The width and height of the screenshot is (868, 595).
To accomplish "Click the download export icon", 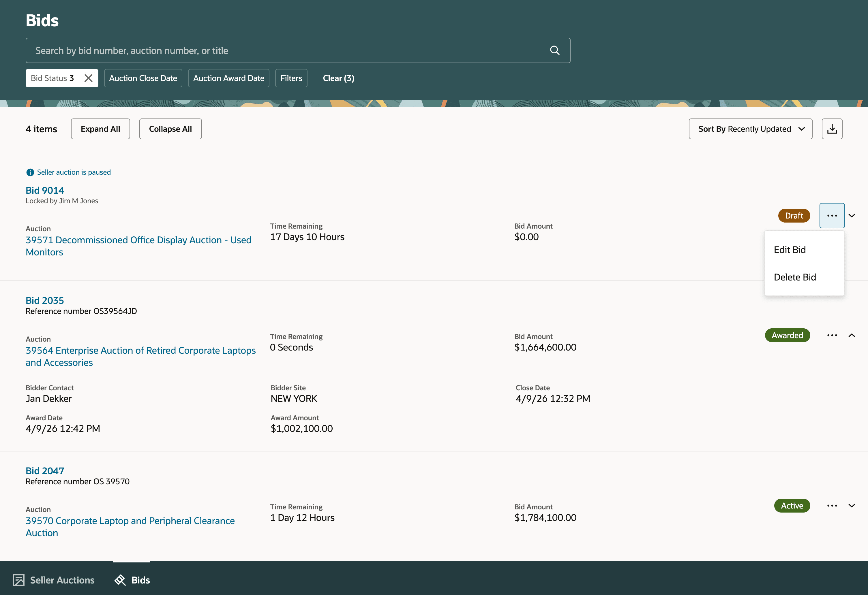I will [832, 129].
